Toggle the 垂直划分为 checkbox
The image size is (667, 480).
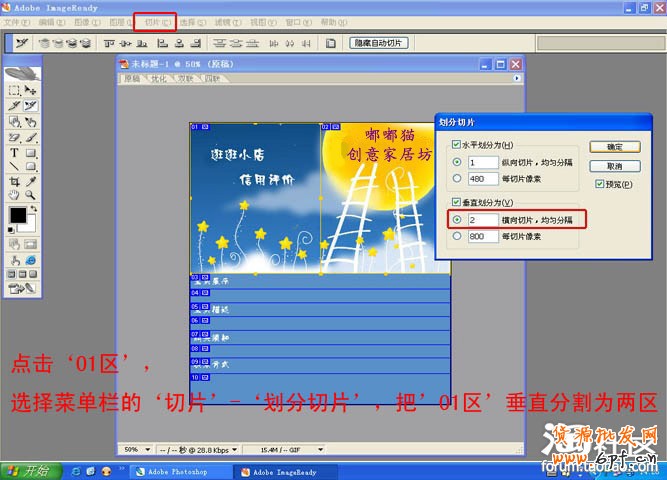click(457, 203)
